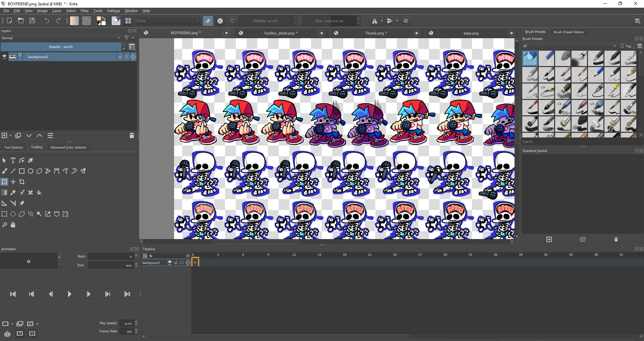This screenshot has height=341, width=644.
Task: Switch to the fuckboi_sheet.png document tab
Action: [280, 33]
